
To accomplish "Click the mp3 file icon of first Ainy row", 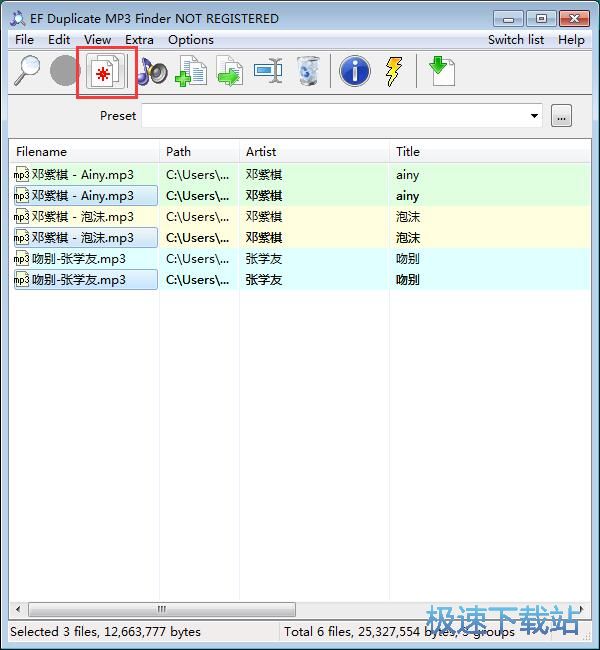I will [22, 175].
